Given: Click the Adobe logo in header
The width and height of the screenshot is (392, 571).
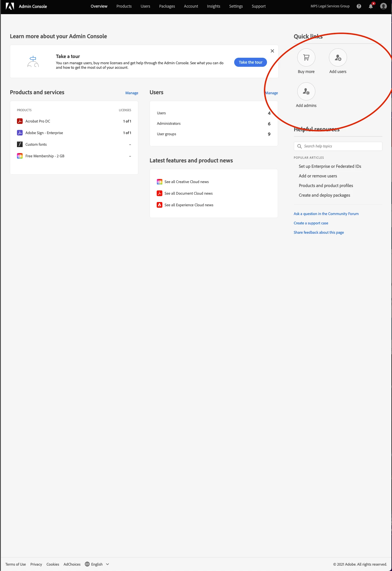Looking at the screenshot, I should (x=10, y=6).
